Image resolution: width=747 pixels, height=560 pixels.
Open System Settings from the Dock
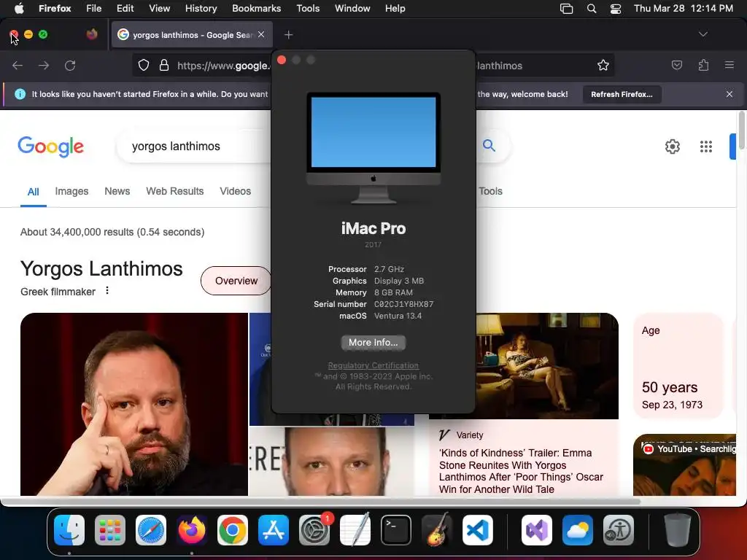314,530
